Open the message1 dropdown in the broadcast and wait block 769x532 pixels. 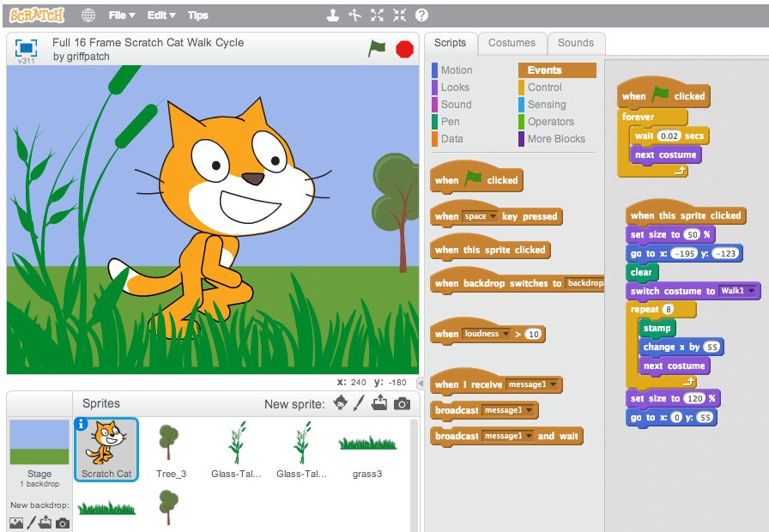coord(508,436)
